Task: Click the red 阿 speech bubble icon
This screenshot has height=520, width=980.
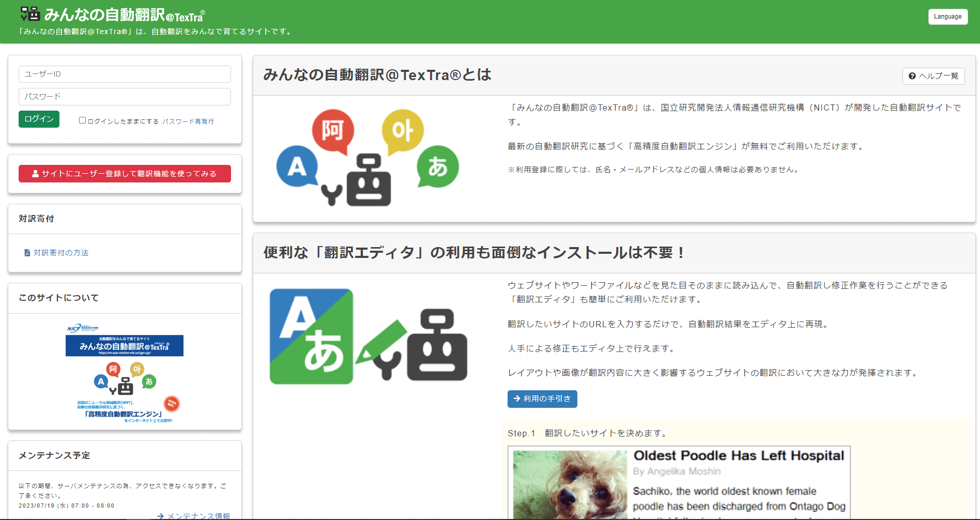Action: click(x=333, y=131)
